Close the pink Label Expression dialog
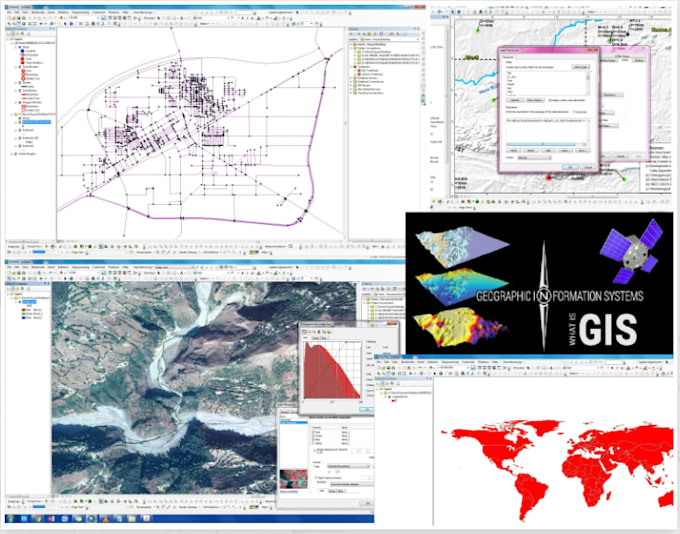 pos(596,50)
